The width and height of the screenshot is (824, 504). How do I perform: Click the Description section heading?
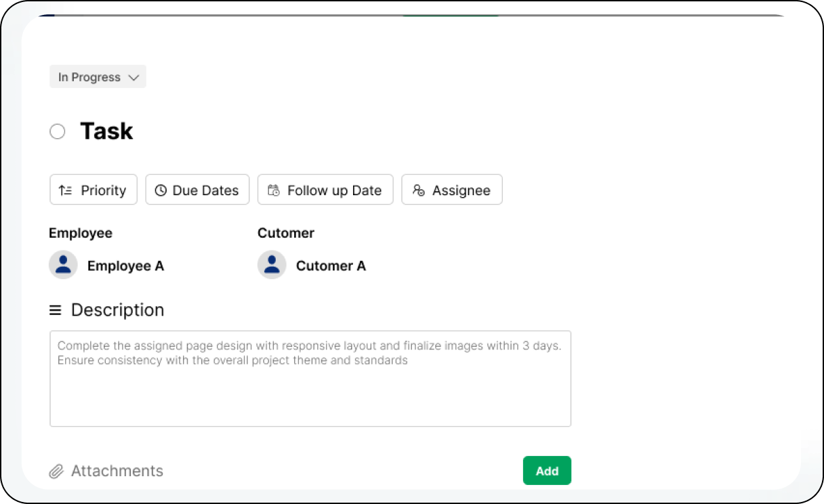[117, 310]
